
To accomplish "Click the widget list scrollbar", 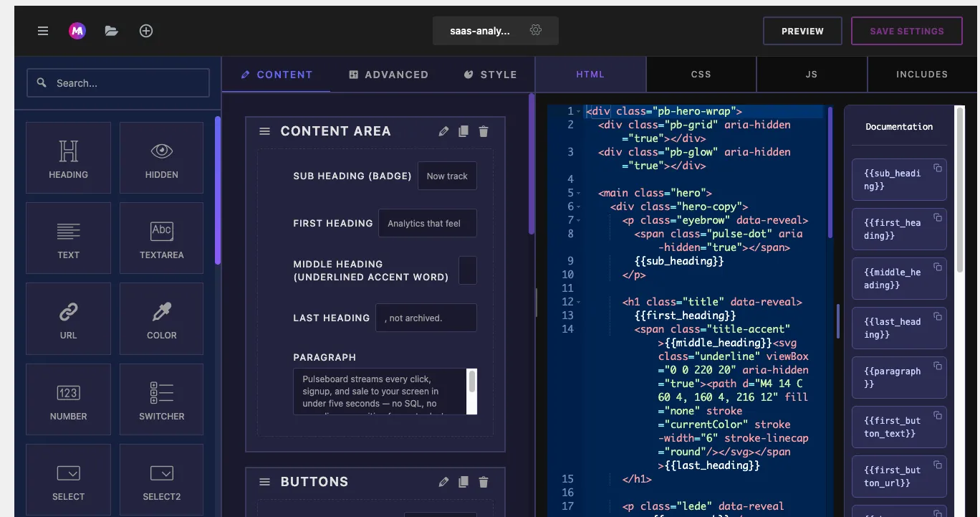I will (218, 190).
